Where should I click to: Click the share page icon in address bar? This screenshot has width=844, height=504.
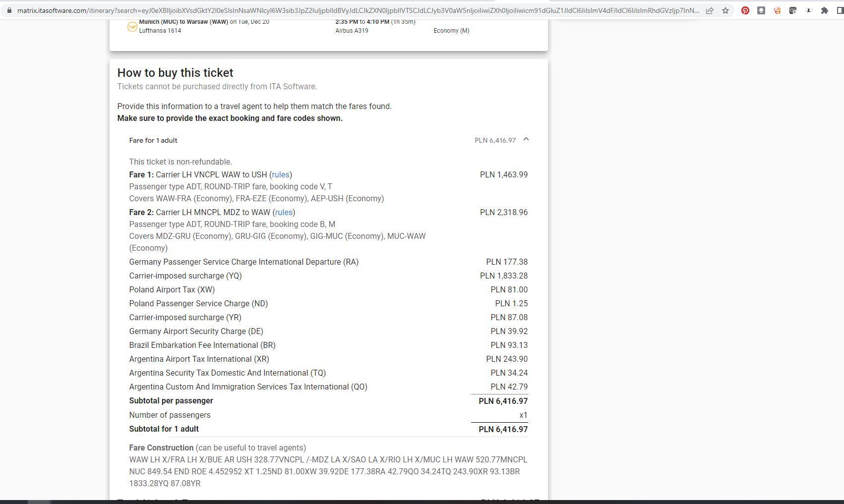pos(710,10)
